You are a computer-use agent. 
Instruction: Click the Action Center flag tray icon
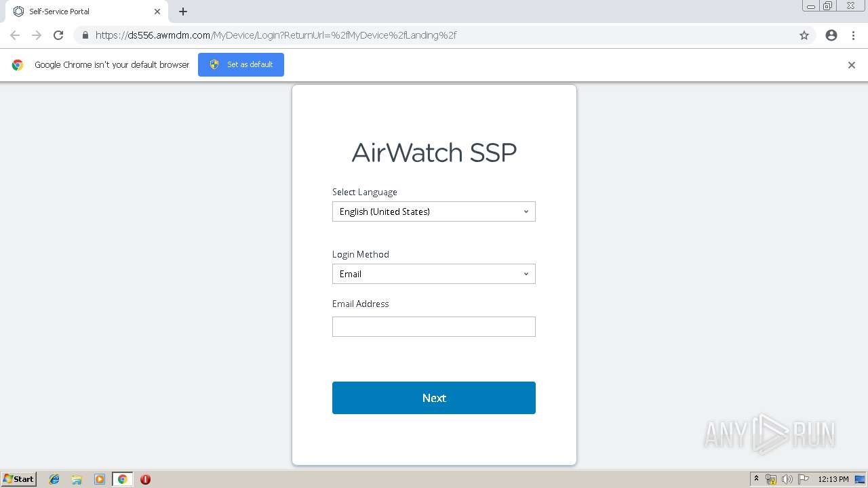[x=804, y=479]
